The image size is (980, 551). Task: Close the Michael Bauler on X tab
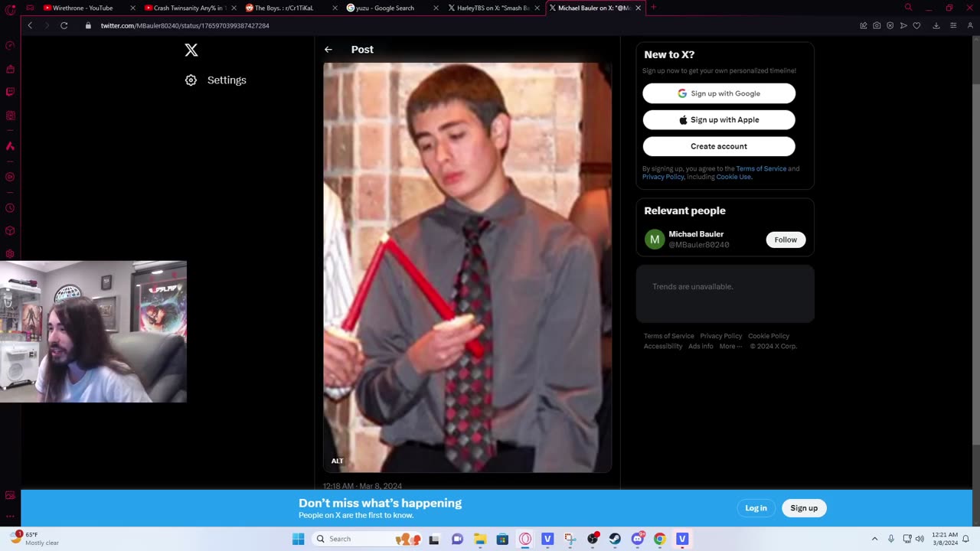[638, 8]
